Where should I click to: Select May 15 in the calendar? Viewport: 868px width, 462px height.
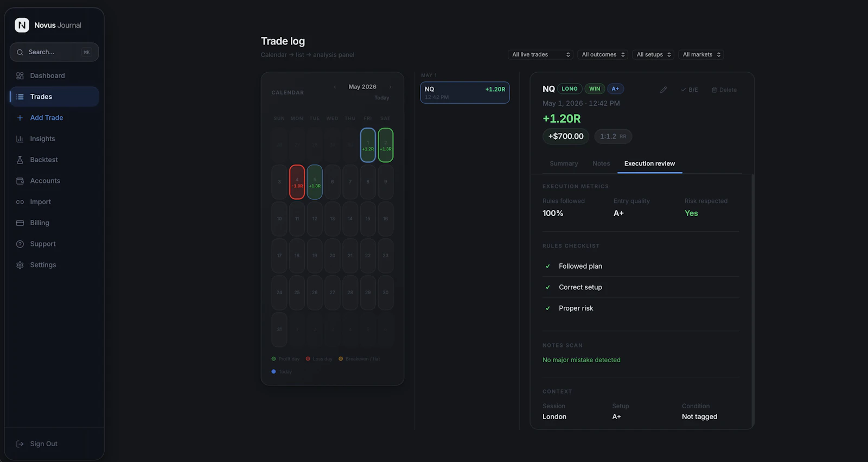(x=368, y=219)
